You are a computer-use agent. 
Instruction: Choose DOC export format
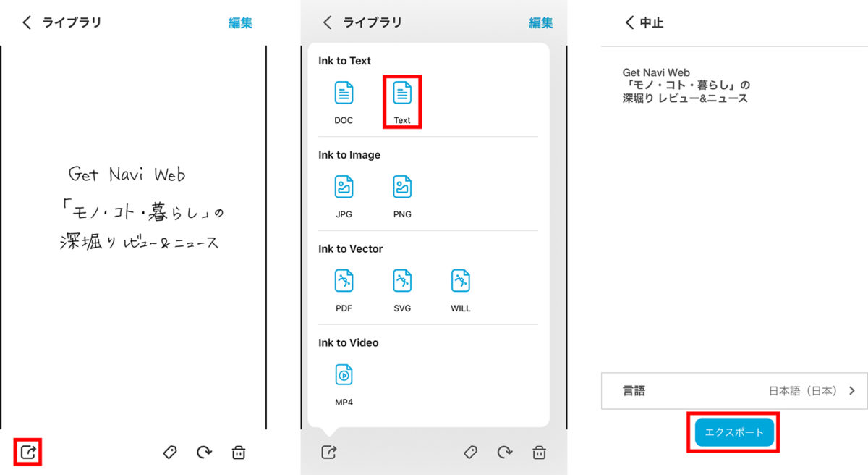coord(344,104)
